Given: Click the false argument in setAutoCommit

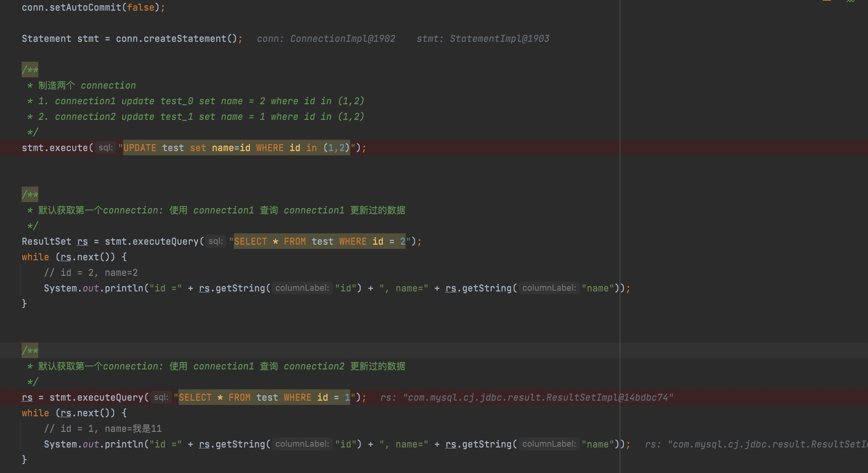Looking at the screenshot, I should pyautogui.click(x=141, y=7).
